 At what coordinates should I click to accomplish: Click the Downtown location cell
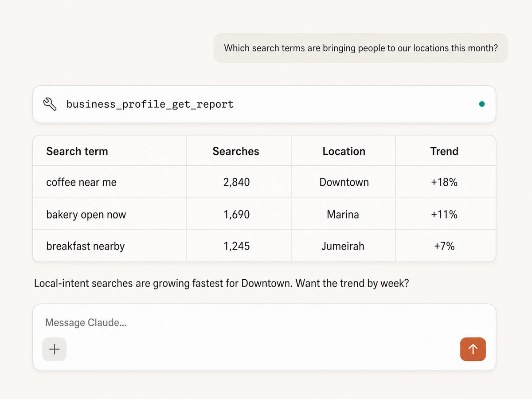(344, 182)
